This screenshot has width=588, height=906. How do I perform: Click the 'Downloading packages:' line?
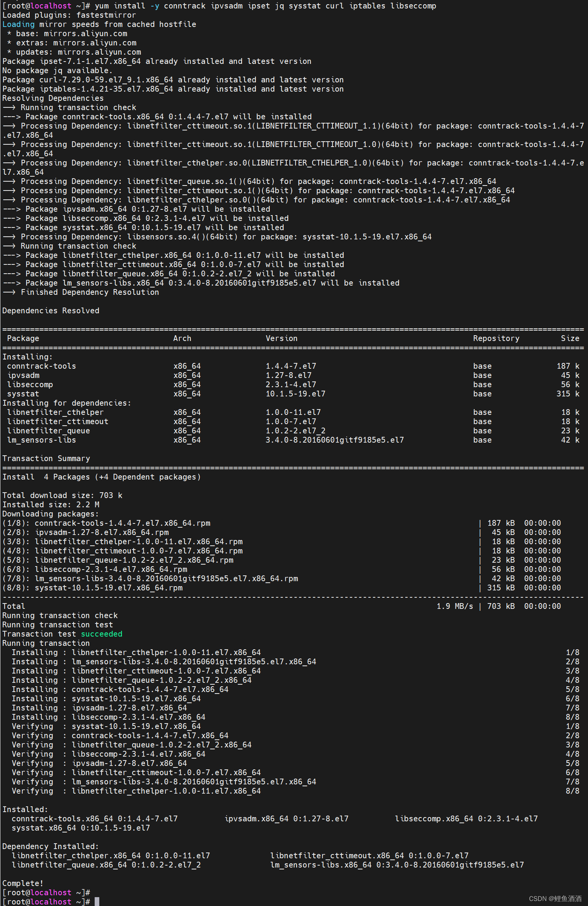pyautogui.click(x=51, y=514)
